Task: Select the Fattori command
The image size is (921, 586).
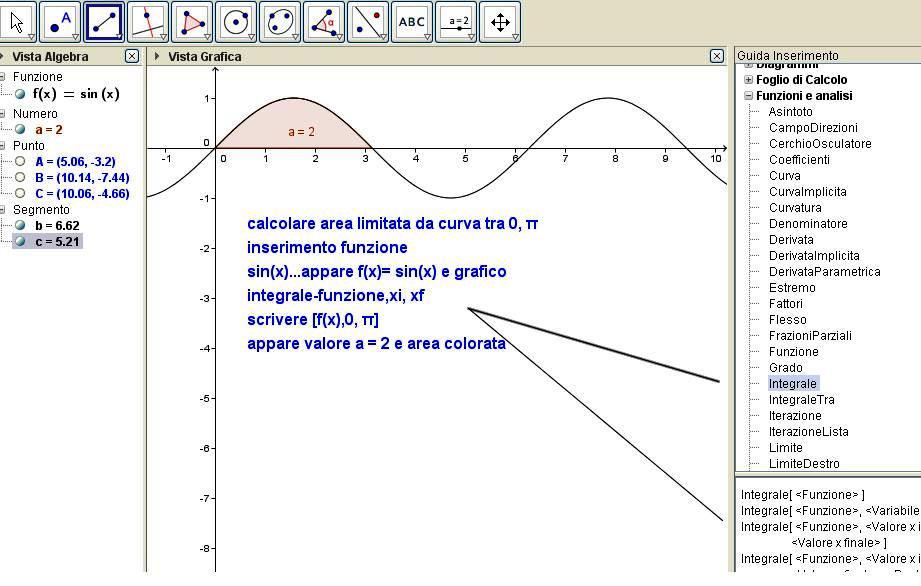Action: 785,304
